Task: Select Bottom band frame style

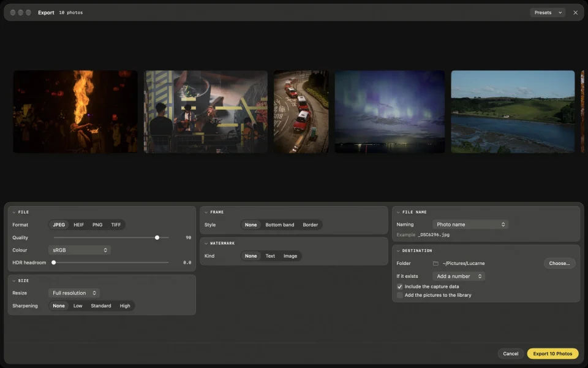Action: tap(280, 224)
